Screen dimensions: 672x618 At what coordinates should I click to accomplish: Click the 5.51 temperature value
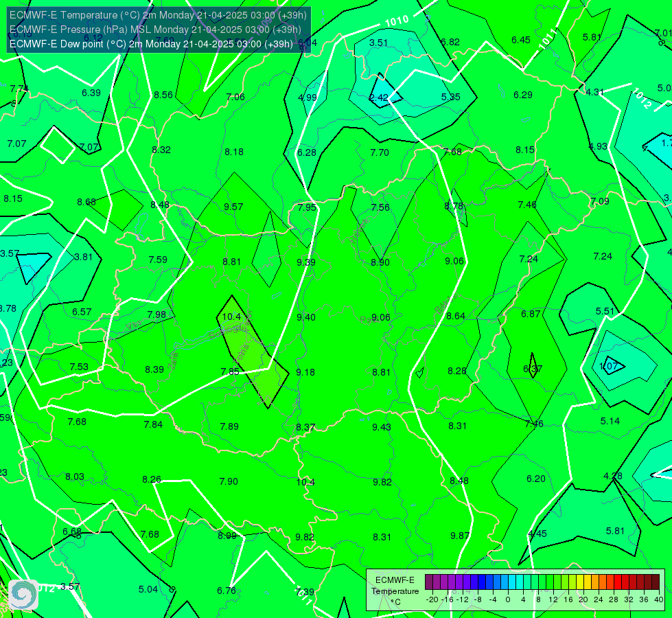click(605, 311)
